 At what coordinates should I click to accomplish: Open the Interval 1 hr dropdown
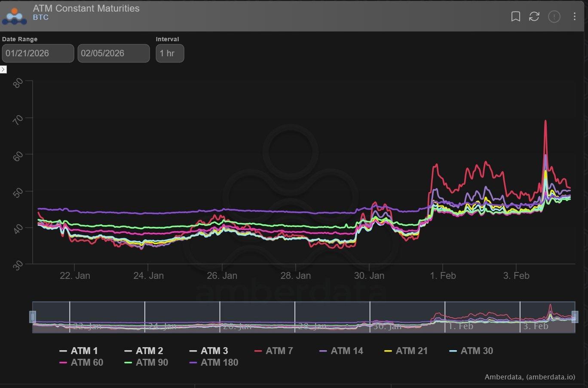170,53
